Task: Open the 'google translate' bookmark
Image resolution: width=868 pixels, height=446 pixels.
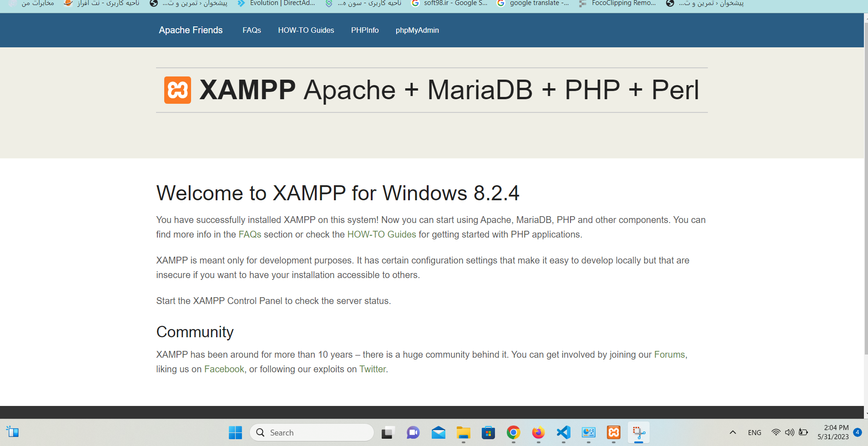Action: pyautogui.click(x=533, y=3)
